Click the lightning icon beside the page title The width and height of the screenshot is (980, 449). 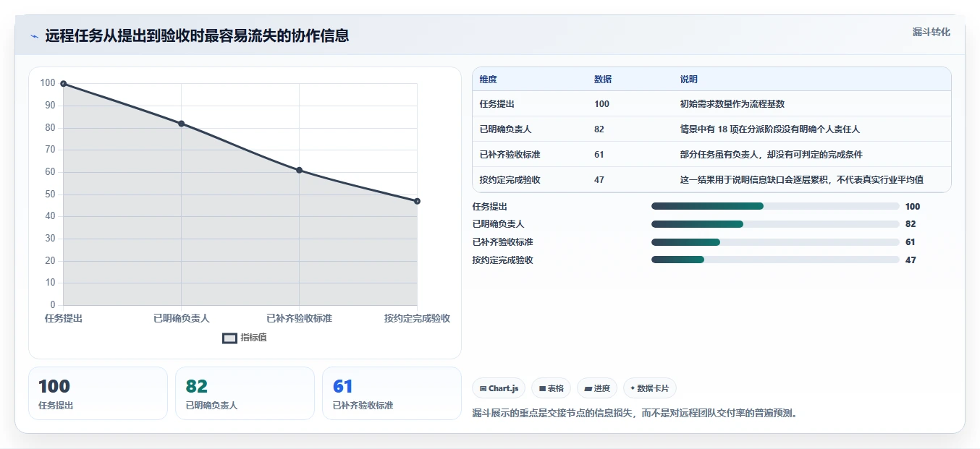tap(35, 36)
